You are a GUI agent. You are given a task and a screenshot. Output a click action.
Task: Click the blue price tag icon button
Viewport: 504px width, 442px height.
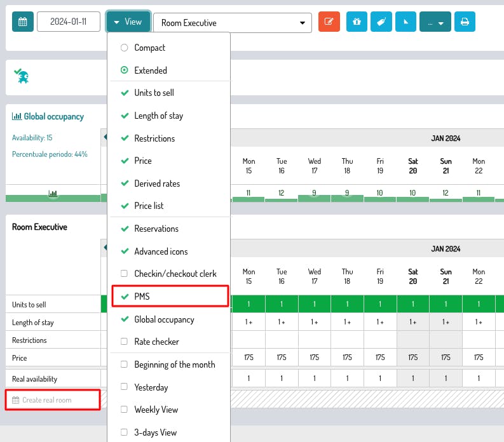tap(381, 22)
